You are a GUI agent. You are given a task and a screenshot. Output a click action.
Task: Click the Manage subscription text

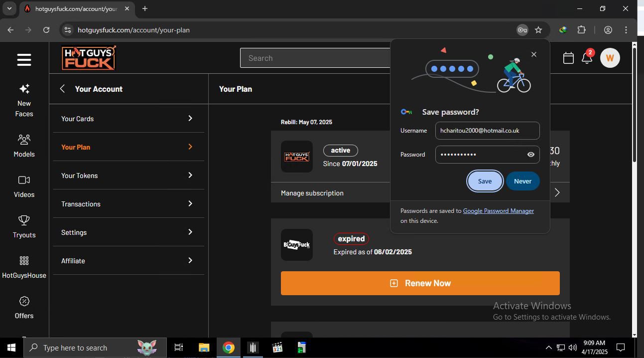[312, 193]
